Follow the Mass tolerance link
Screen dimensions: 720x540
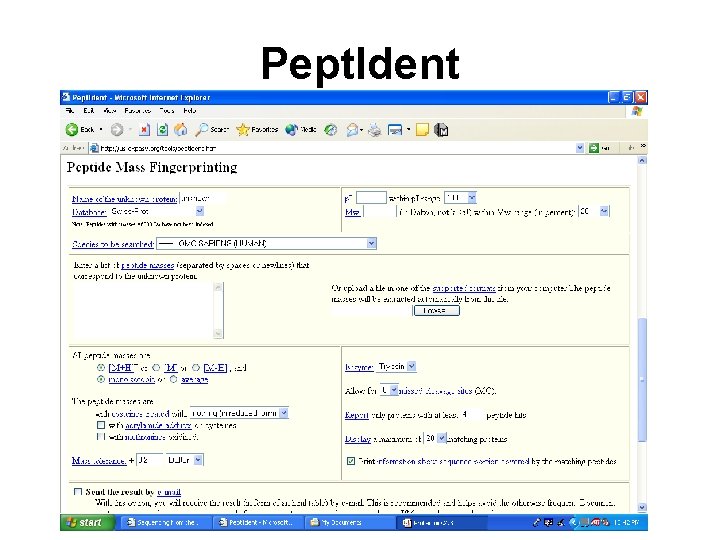tap(99, 461)
